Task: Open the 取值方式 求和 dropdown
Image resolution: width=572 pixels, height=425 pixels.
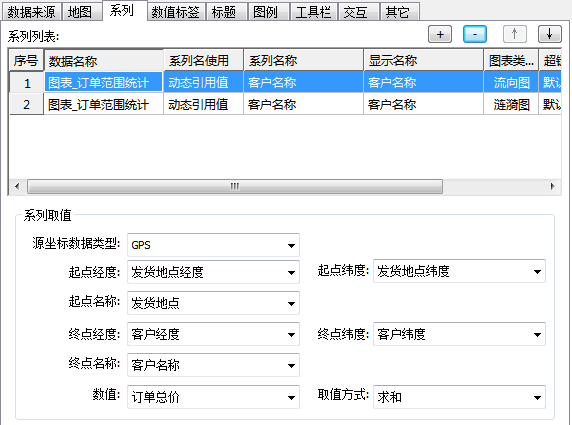Action: pos(459,397)
